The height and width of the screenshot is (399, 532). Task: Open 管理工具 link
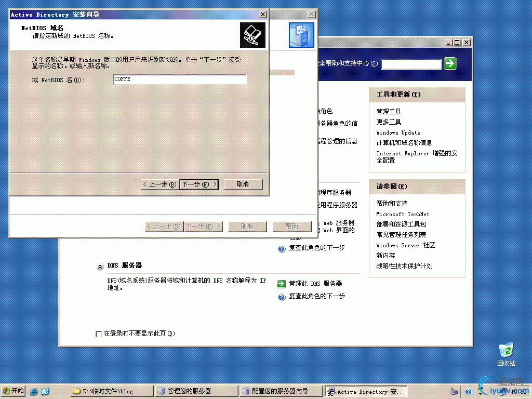click(x=389, y=111)
